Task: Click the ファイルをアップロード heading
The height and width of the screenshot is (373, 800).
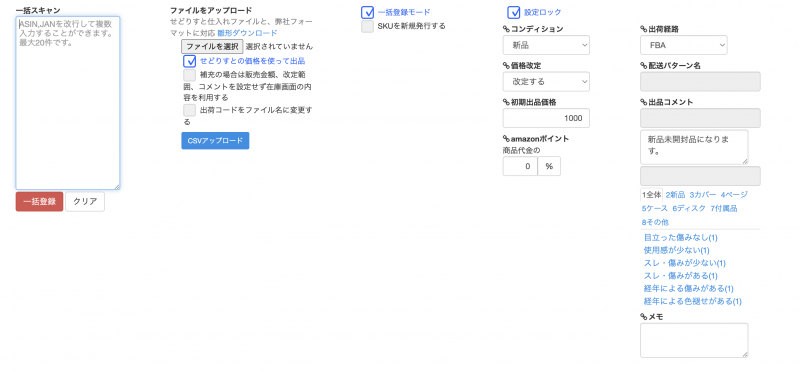Action: coord(211,10)
